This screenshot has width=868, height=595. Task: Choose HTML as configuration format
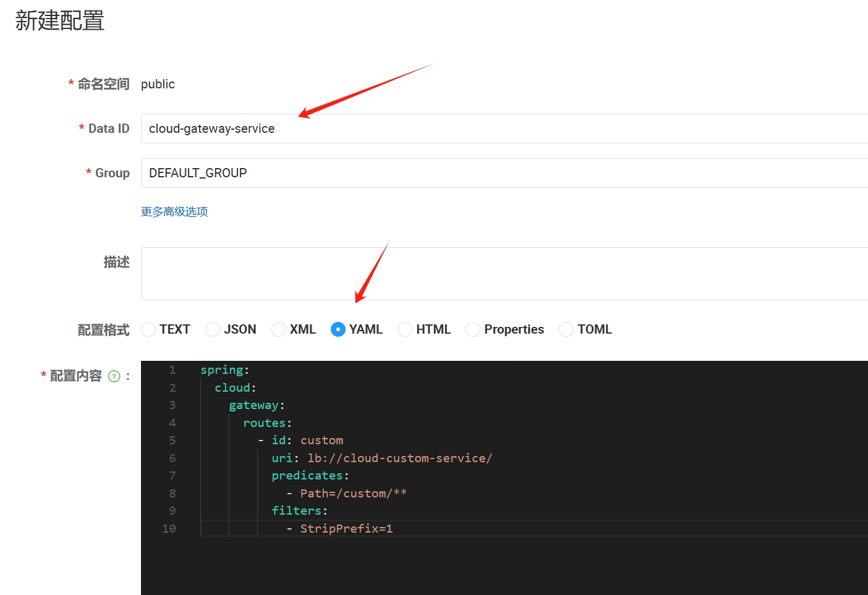pyautogui.click(x=405, y=329)
